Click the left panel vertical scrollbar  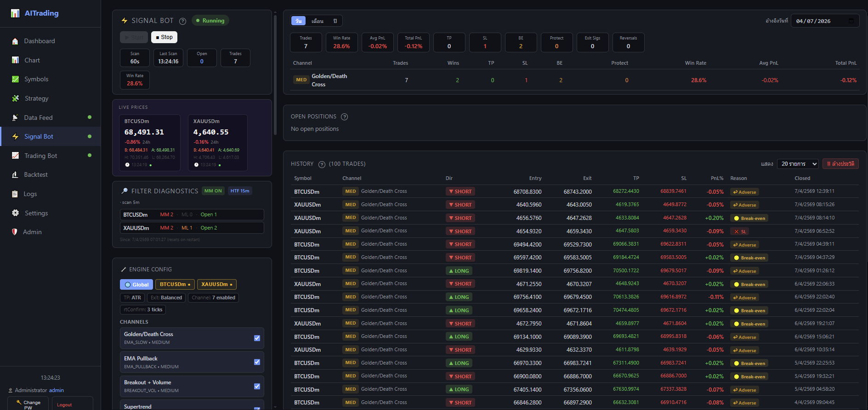click(x=275, y=76)
